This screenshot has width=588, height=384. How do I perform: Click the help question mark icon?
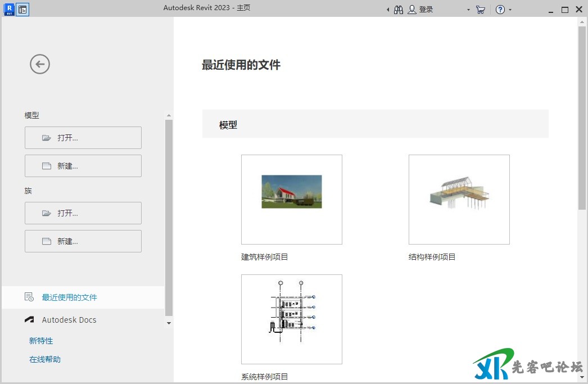pos(500,10)
